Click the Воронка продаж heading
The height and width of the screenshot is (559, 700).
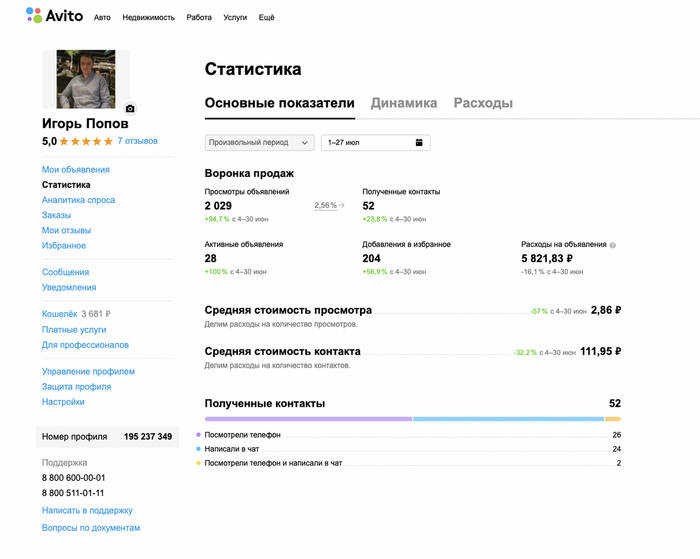pos(250,173)
